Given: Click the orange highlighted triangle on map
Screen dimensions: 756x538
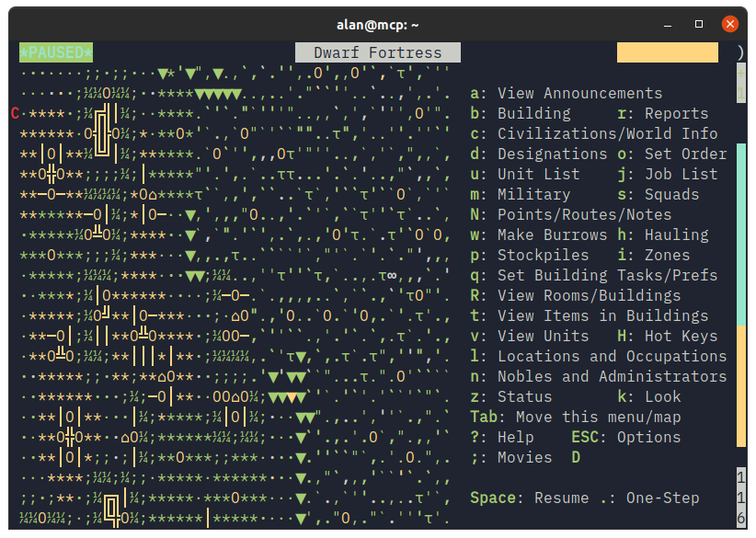Looking at the screenshot, I should coord(292,397).
